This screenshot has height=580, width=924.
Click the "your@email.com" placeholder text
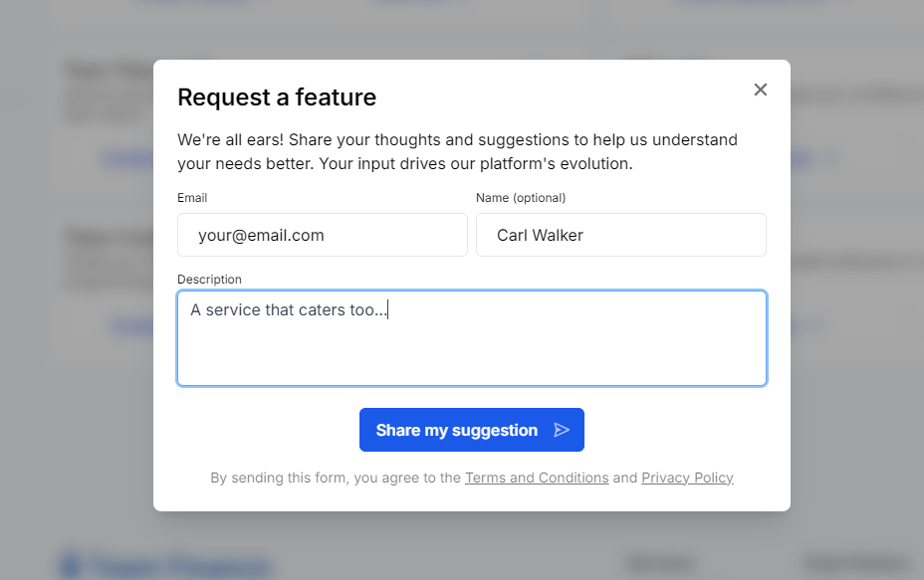(x=261, y=236)
